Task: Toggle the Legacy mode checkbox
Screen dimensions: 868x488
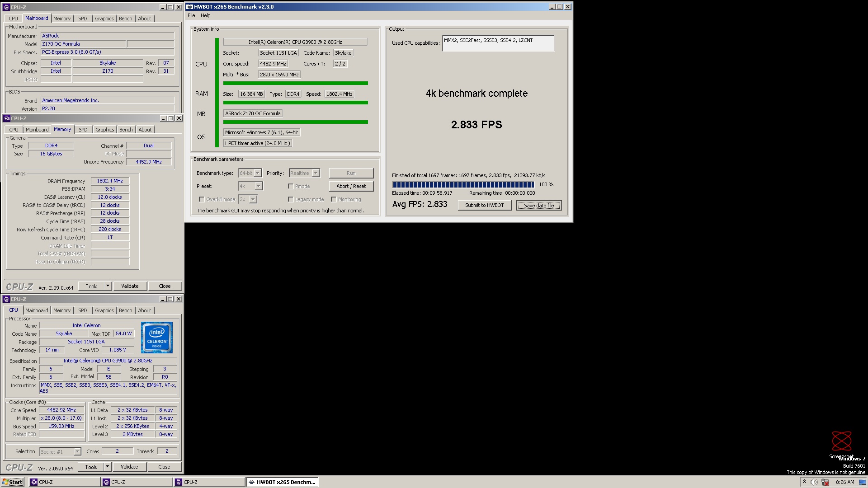Action: tap(291, 199)
